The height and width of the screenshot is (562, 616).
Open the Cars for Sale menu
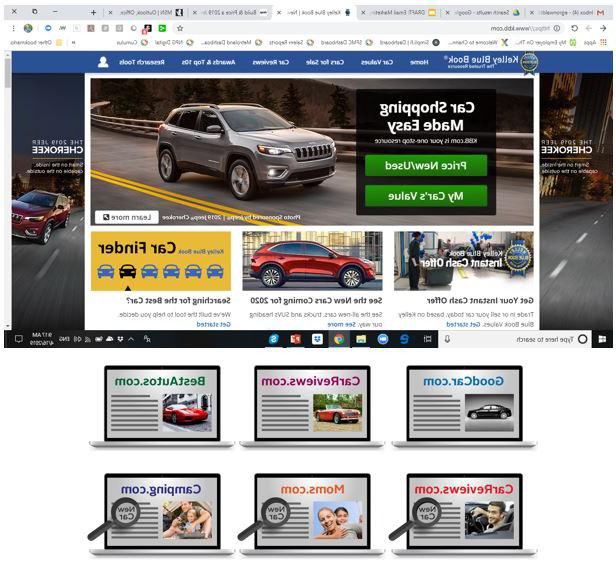[324, 62]
